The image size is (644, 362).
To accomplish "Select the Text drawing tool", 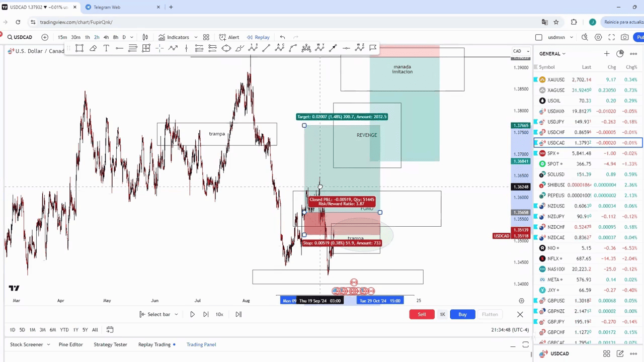I will (106, 48).
